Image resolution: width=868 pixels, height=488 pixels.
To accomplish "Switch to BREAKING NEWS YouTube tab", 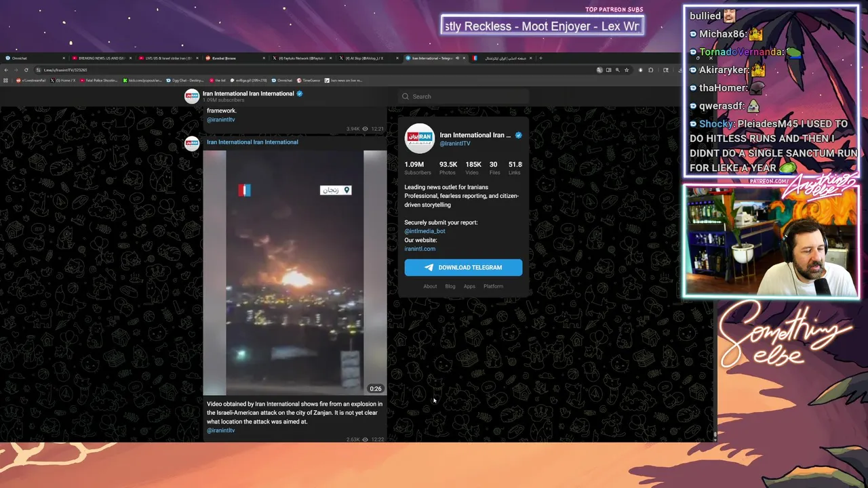I will pos(102,58).
